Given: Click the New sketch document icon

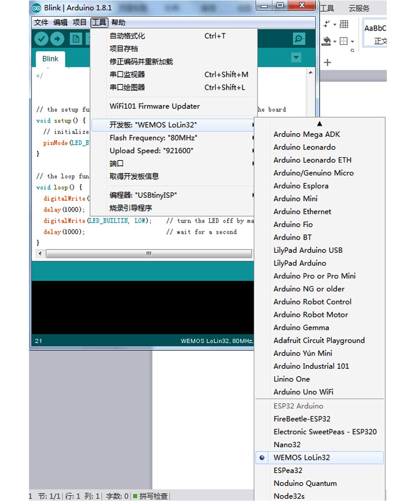Looking at the screenshot, I should coord(76,39).
